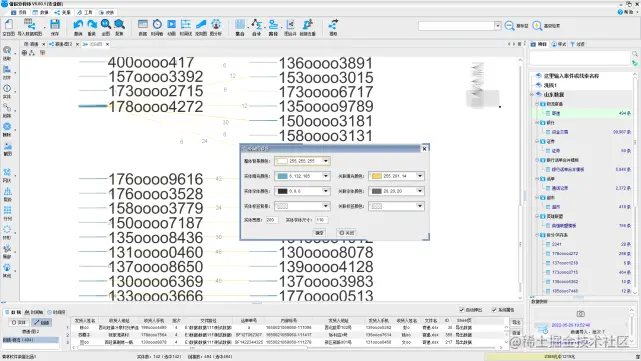This screenshot has width=641, height=361.
Task: Redo via the right curved arrow icon
Action: click(x=92, y=25)
